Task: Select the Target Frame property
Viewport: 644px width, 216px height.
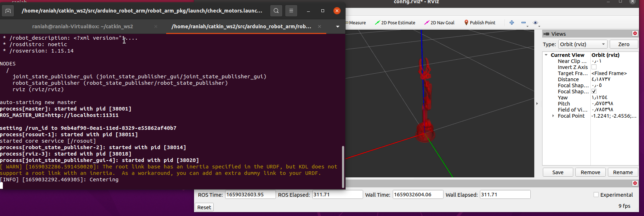Action: (x=590, y=73)
